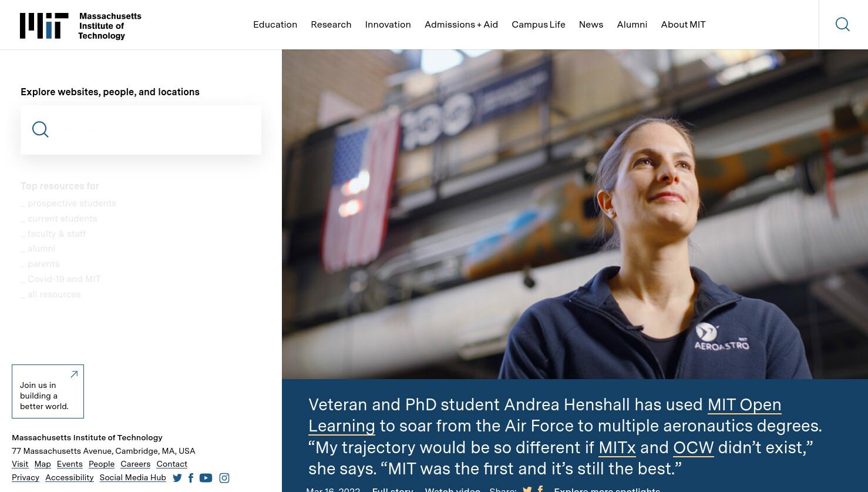The height and width of the screenshot is (492, 868).
Task: Open the Admissions + Aid menu
Action: (461, 25)
